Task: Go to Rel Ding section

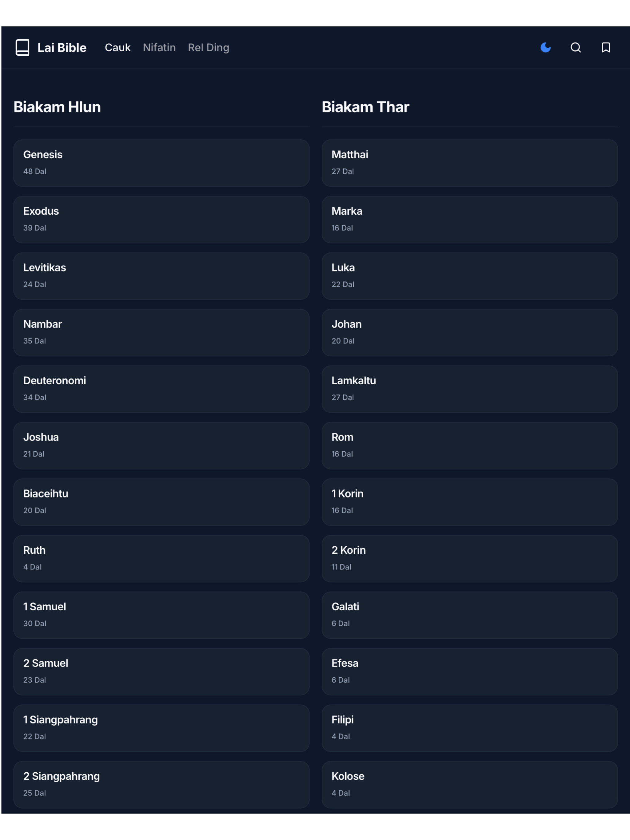Action: pyautogui.click(x=208, y=47)
